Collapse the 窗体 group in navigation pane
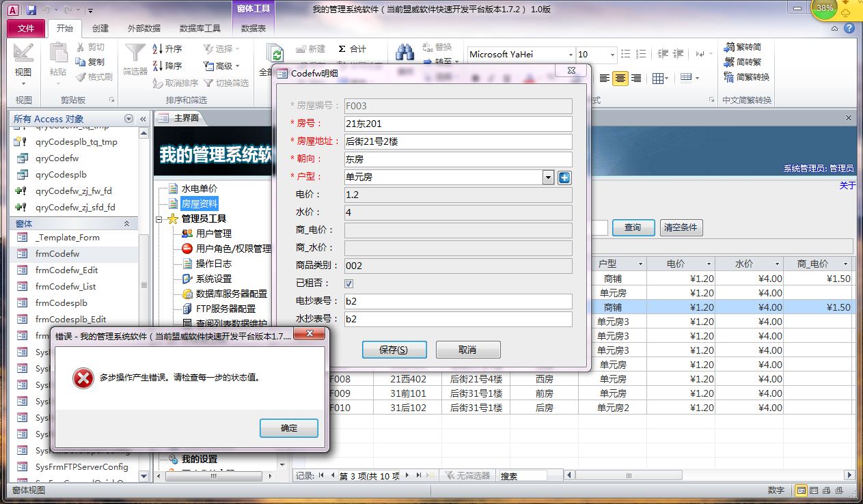Screen dimensions: 863x504 pos(126,223)
